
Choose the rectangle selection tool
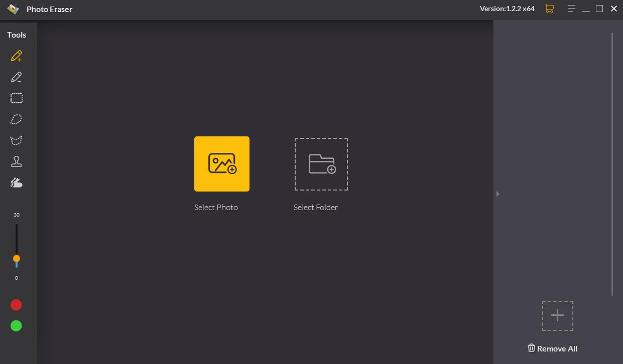17,98
